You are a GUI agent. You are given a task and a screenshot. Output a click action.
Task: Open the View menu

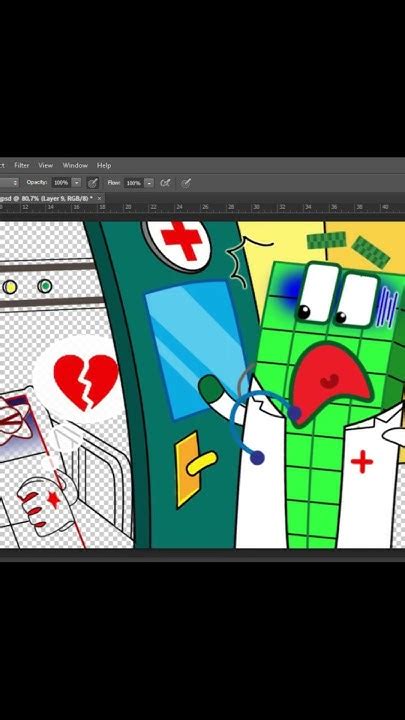pos(45,165)
